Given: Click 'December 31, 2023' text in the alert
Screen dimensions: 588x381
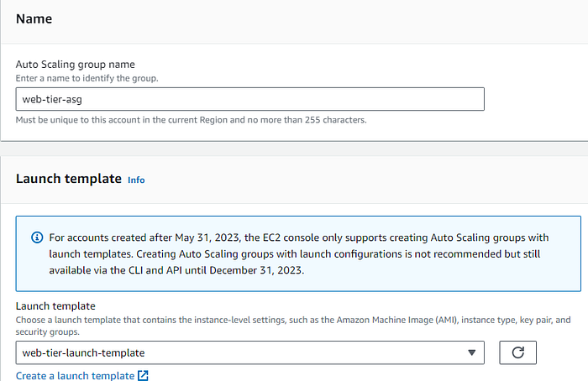Looking at the screenshot, I should click(x=256, y=270).
